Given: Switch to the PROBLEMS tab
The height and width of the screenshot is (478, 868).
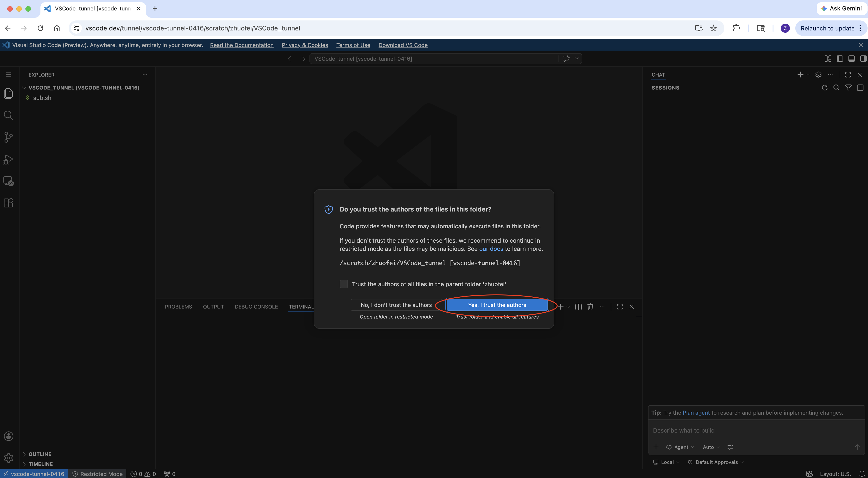Looking at the screenshot, I should [178, 306].
